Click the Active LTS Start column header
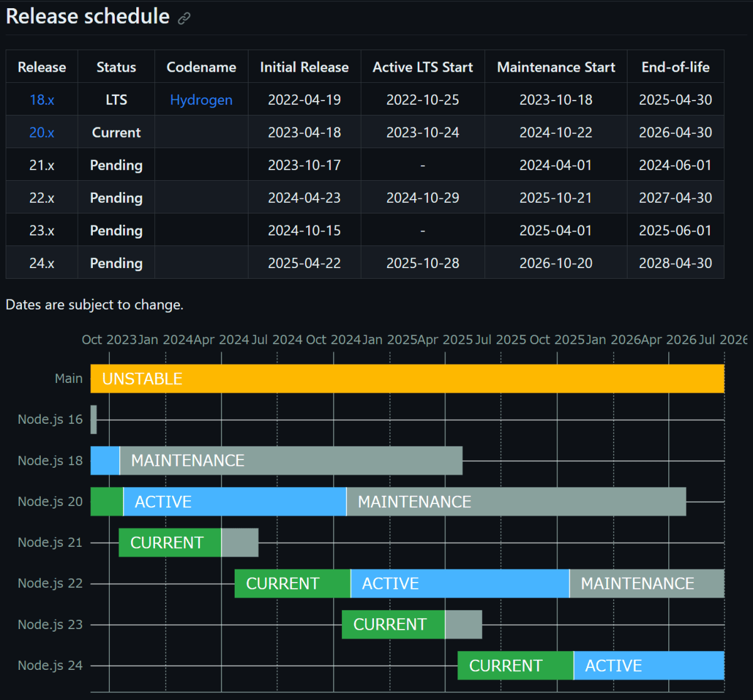The height and width of the screenshot is (700, 753). tap(423, 67)
